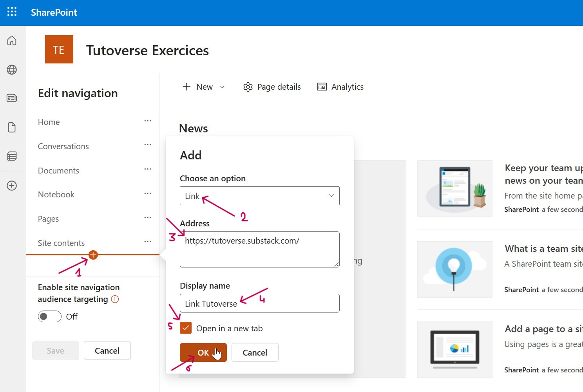This screenshot has height=392, width=583.
Task: Click the info icon next to audience targeting
Action: [x=115, y=299]
